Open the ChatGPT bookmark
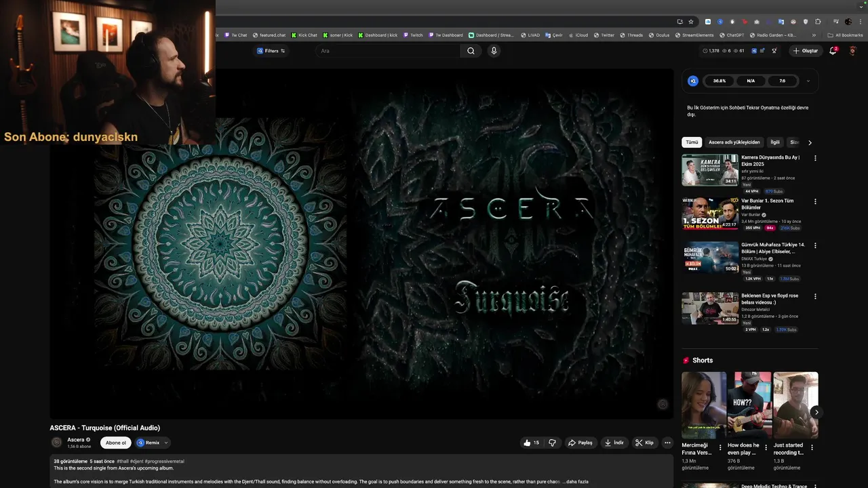This screenshot has height=488, width=868. tap(732, 35)
